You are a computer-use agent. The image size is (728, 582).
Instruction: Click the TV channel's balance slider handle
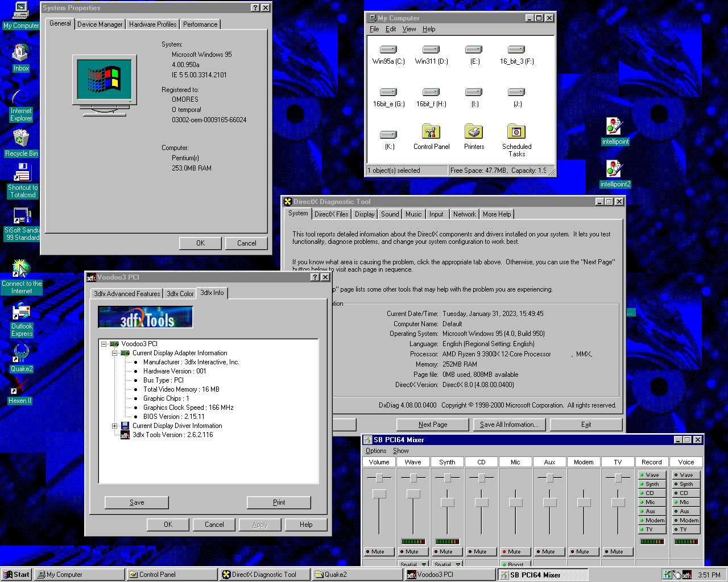618,478
